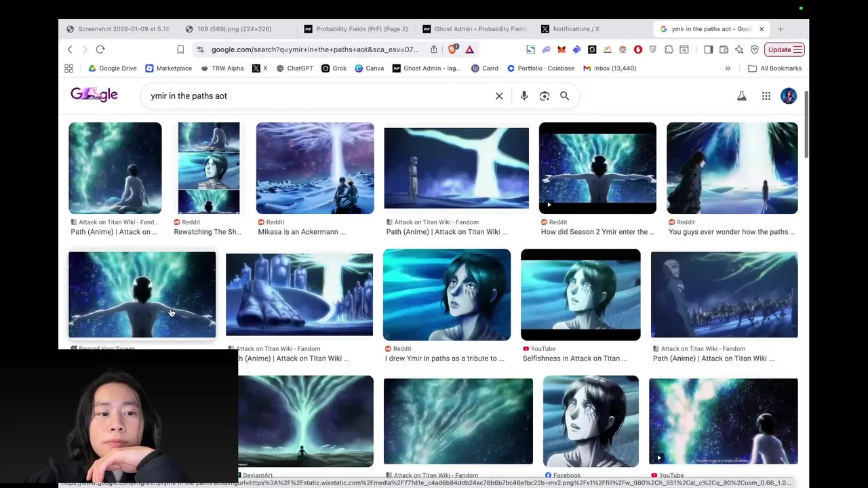This screenshot has width=868, height=488.
Task: Open the Brave Wallet icon
Action: (x=724, y=49)
